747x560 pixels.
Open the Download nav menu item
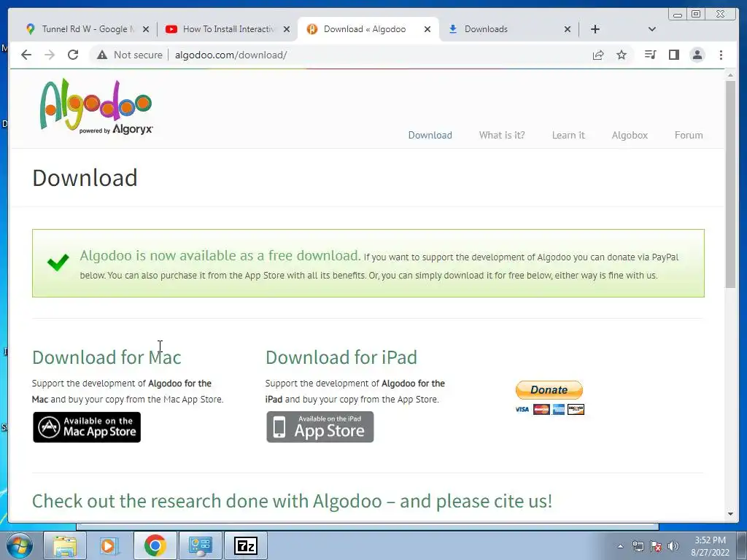[x=430, y=135]
